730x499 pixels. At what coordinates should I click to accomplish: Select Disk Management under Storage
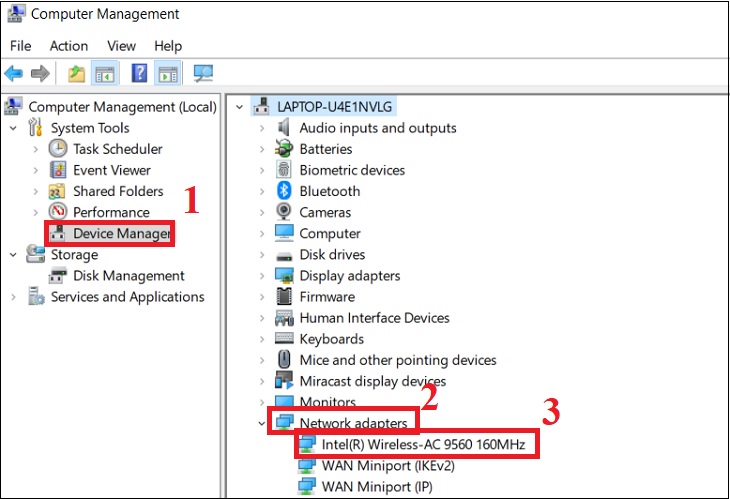128,276
